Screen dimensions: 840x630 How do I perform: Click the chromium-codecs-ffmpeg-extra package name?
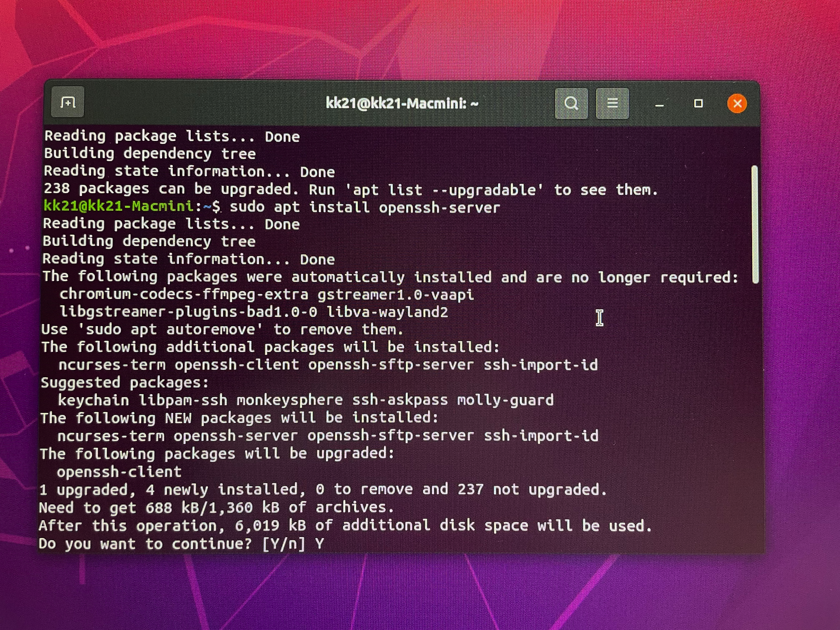(x=184, y=294)
